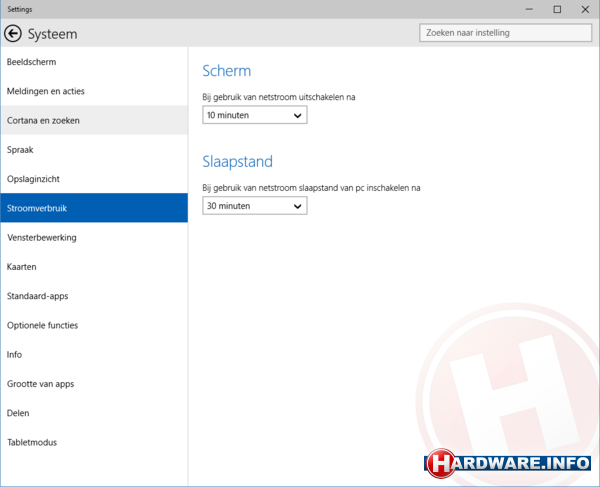
Task: Expand the 30 minuten sleep dropdown
Action: click(x=254, y=206)
